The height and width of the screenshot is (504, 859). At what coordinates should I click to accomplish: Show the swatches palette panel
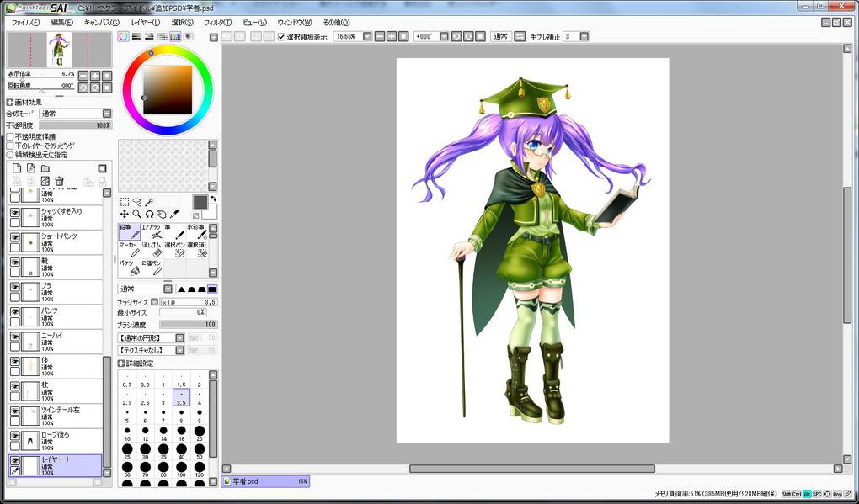point(175,37)
